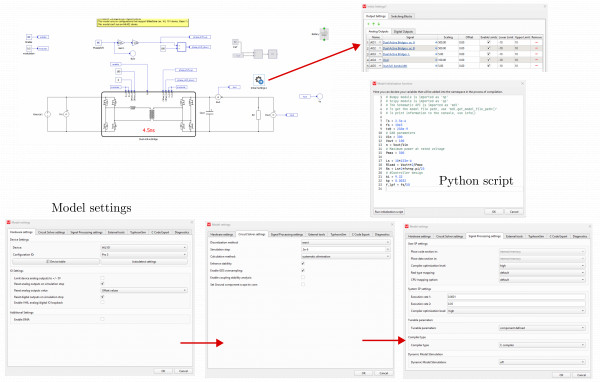Click Cancel in Model initialization function dialog
This screenshot has height=382, width=600.
[x=514, y=212]
